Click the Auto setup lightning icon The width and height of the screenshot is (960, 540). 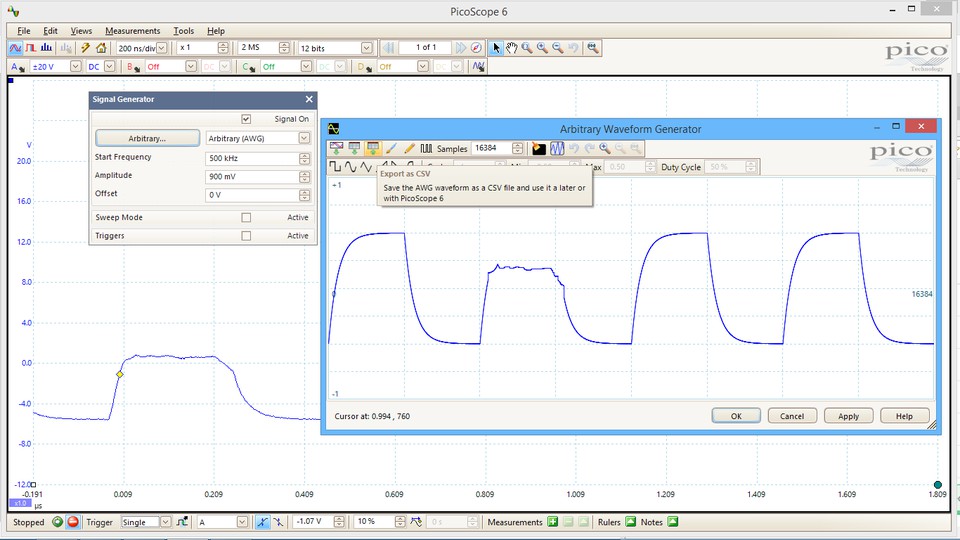[86, 48]
